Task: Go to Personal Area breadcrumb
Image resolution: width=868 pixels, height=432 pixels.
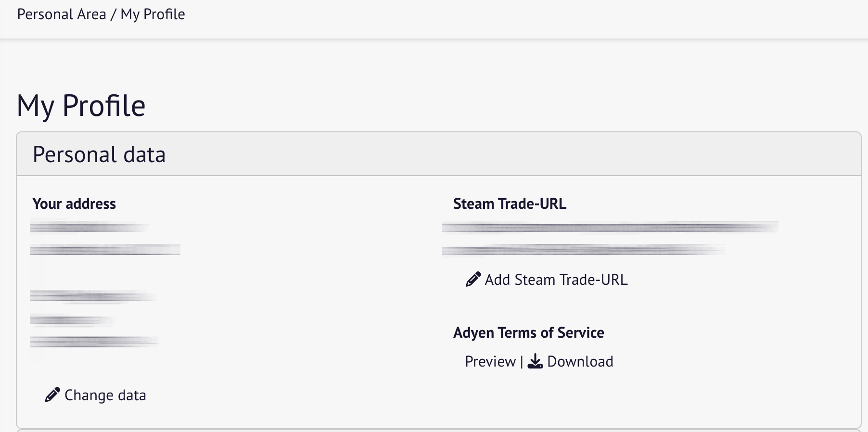Action: coord(62,14)
